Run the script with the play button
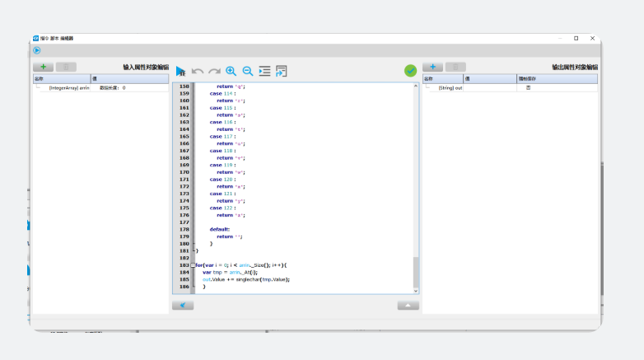The width and height of the screenshot is (644, 360). [x=180, y=72]
